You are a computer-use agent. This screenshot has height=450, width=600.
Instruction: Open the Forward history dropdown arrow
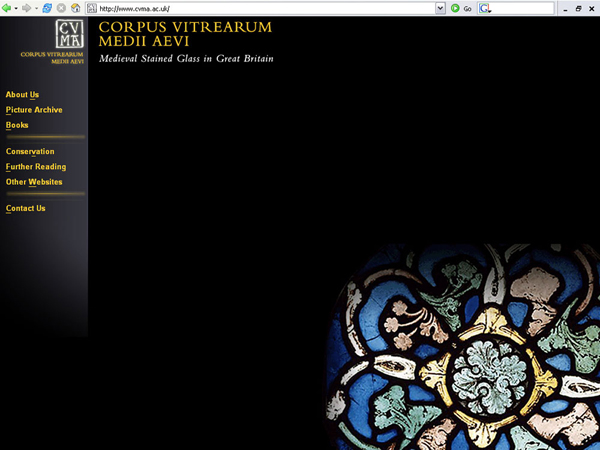36,8
